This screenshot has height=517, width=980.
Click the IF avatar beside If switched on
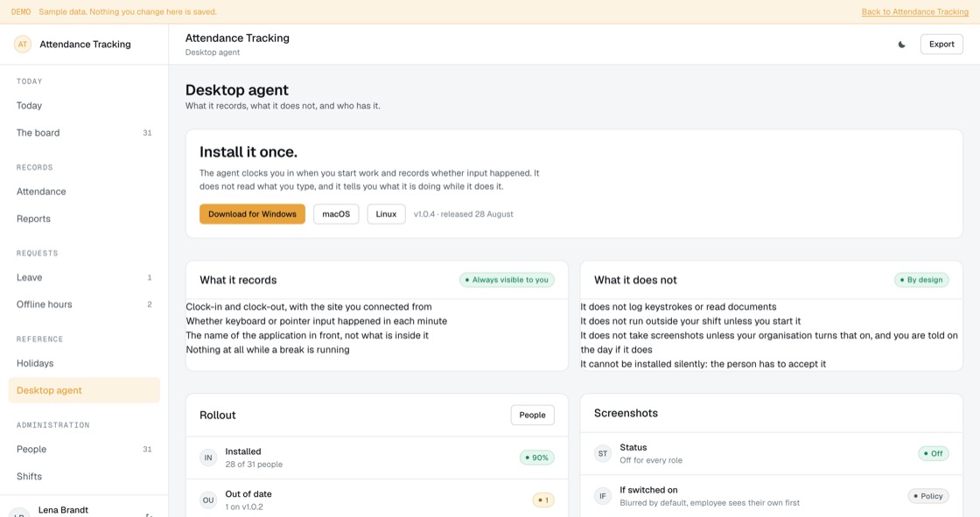603,496
